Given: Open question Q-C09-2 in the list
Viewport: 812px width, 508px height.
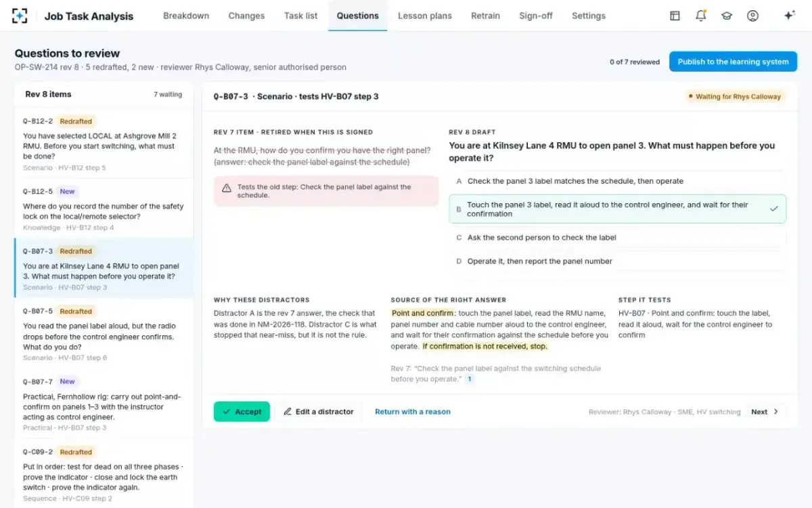Looking at the screenshot, I should [104, 473].
